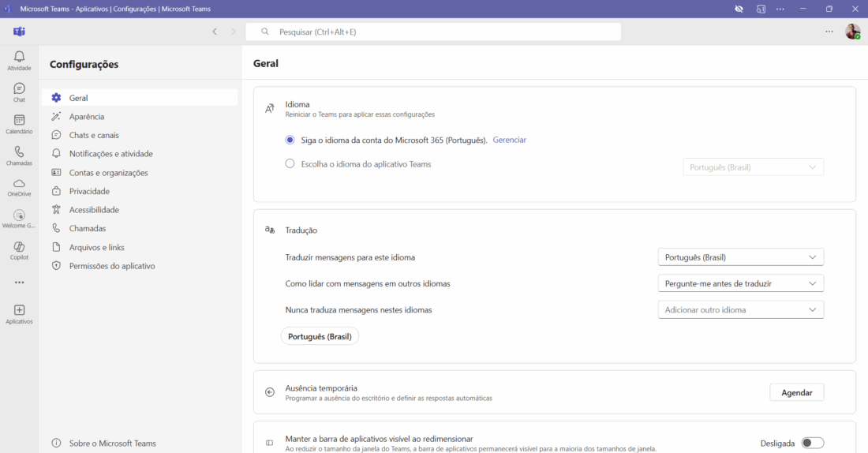Click the title bar window-panel icon beside the ellipsis

pyautogui.click(x=761, y=9)
